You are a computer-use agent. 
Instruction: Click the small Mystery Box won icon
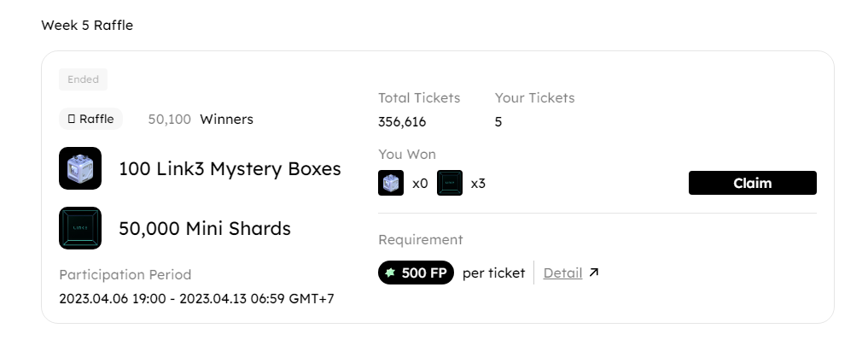click(x=391, y=183)
